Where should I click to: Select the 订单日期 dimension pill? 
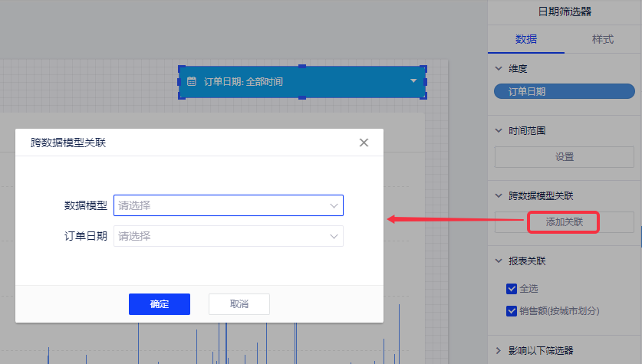(526, 91)
